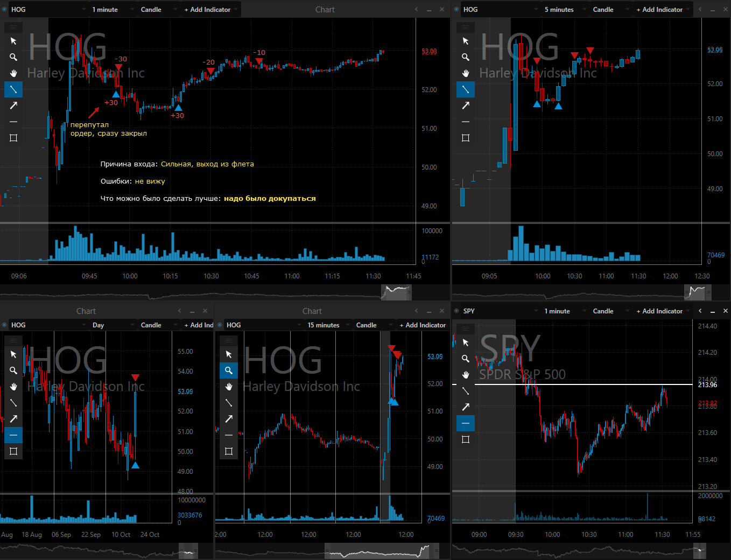Select trend line tool in HOG 5 minutes chart
This screenshot has height=560, width=731.
[466, 89]
